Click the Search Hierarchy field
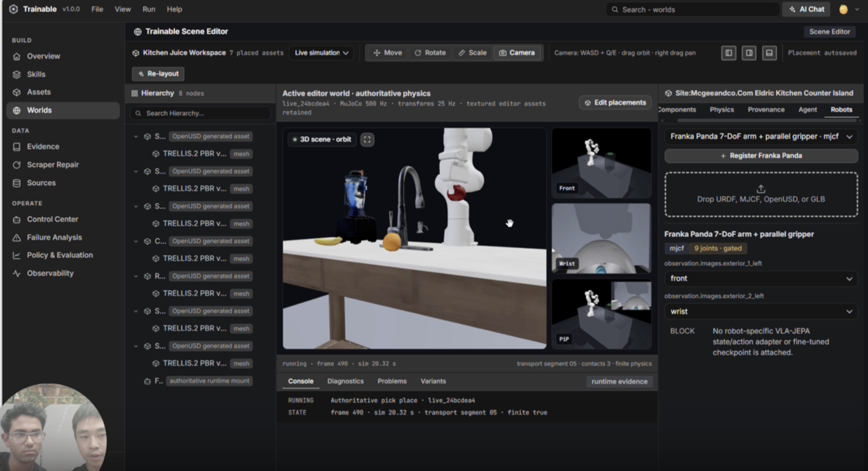Viewport: 868px width, 471px height. (200, 113)
